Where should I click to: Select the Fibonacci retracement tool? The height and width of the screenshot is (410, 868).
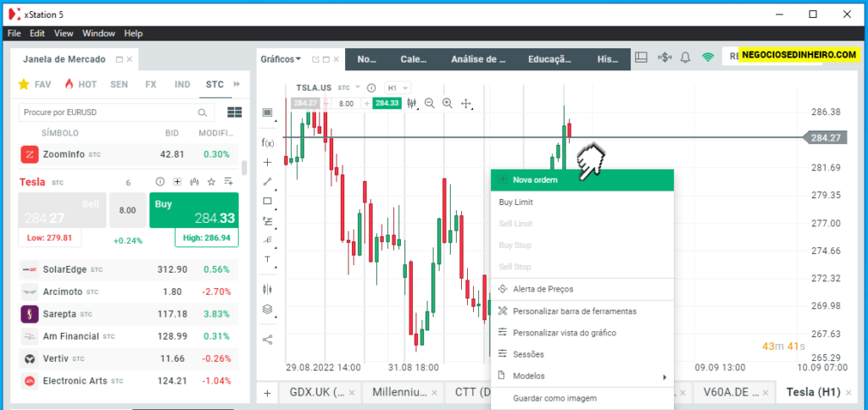(x=267, y=221)
